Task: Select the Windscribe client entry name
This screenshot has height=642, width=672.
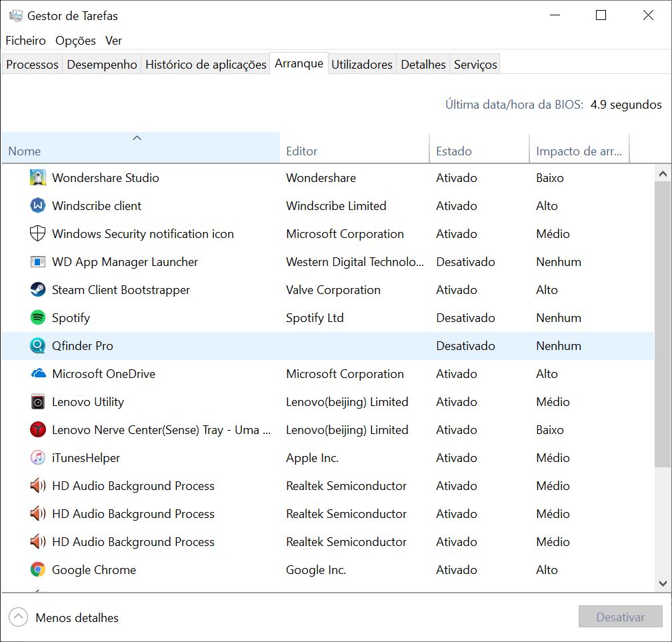Action: [97, 206]
